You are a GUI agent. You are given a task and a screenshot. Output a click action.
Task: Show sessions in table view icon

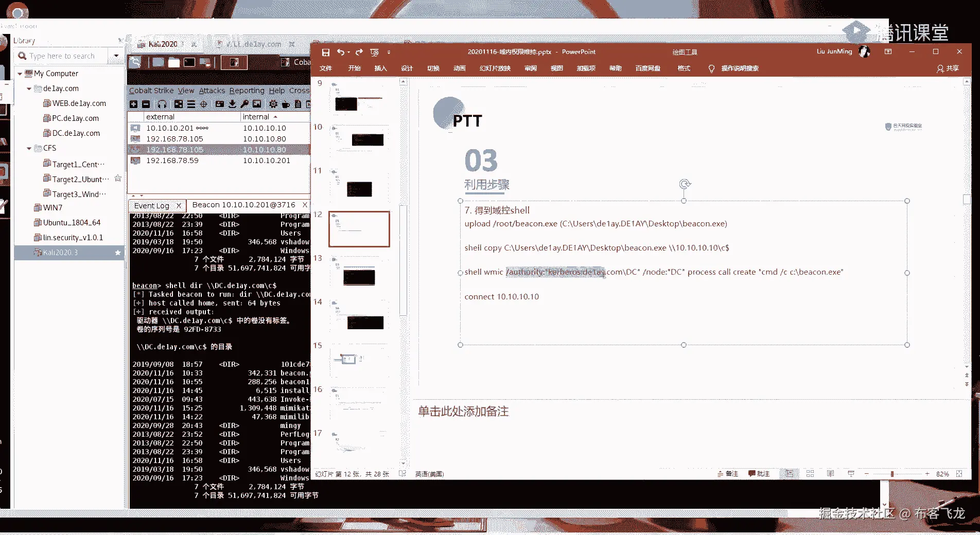pos(191,104)
